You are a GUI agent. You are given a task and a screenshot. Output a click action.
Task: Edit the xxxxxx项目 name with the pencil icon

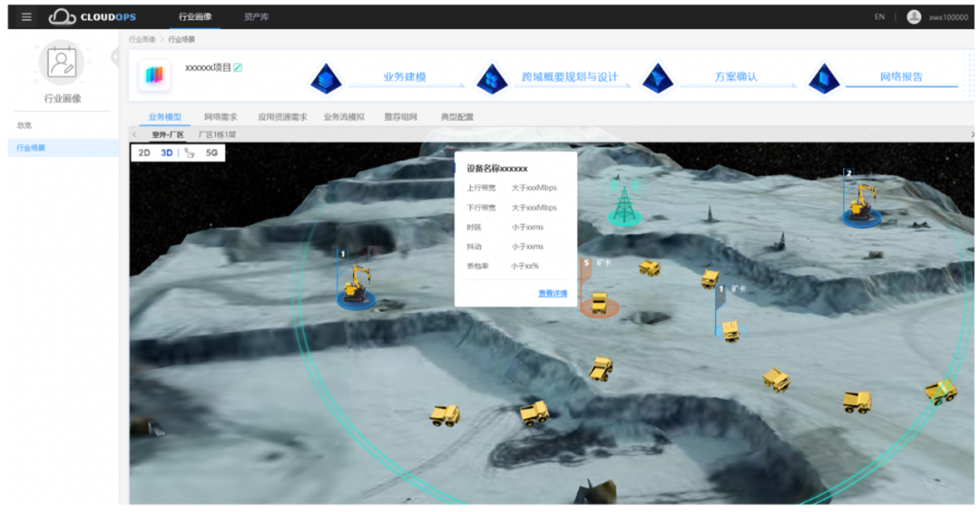click(238, 67)
